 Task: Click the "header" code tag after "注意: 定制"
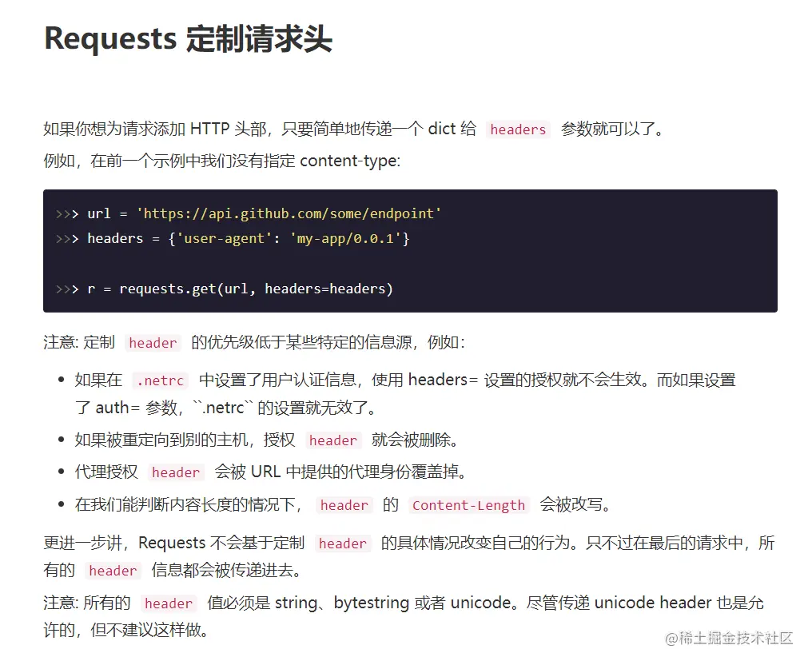point(153,343)
